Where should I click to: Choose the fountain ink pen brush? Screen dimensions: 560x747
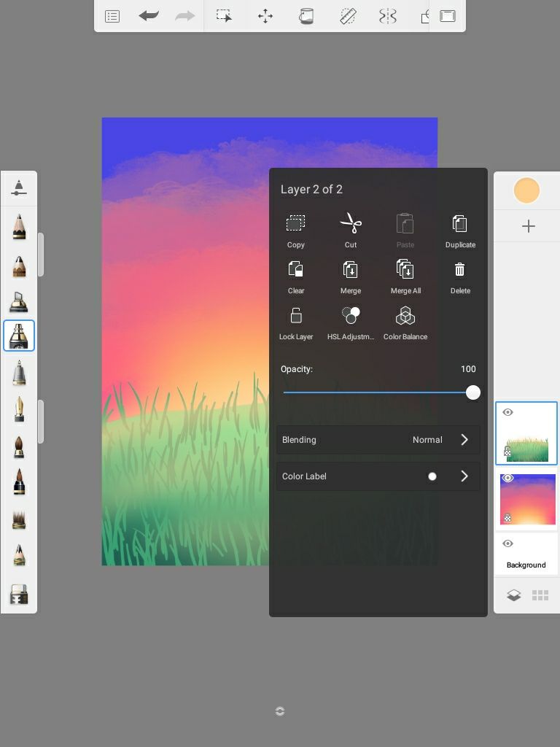(x=19, y=409)
